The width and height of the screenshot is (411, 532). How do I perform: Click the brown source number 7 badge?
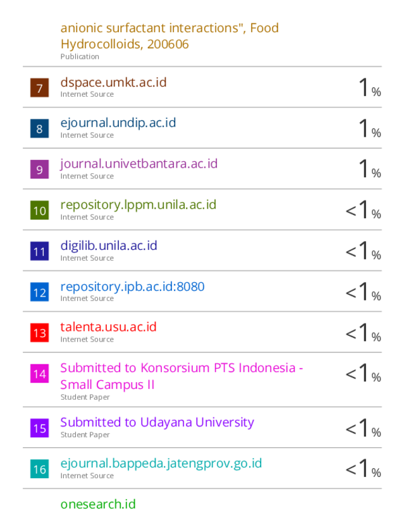(x=39, y=87)
